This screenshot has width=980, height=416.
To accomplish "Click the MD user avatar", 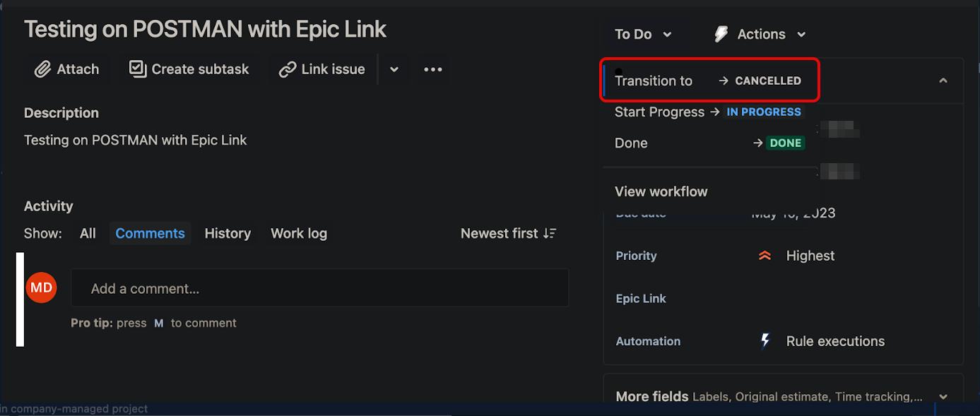I will (x=42, y=287).
